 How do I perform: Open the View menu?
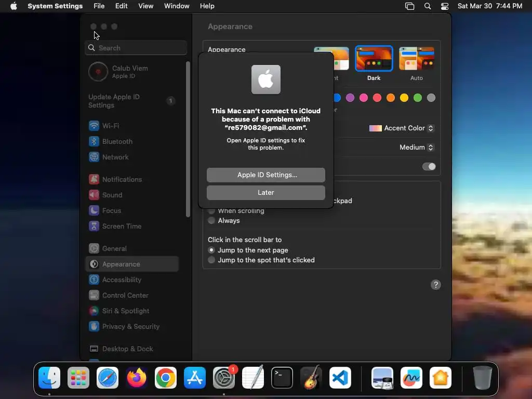[146, 6]
